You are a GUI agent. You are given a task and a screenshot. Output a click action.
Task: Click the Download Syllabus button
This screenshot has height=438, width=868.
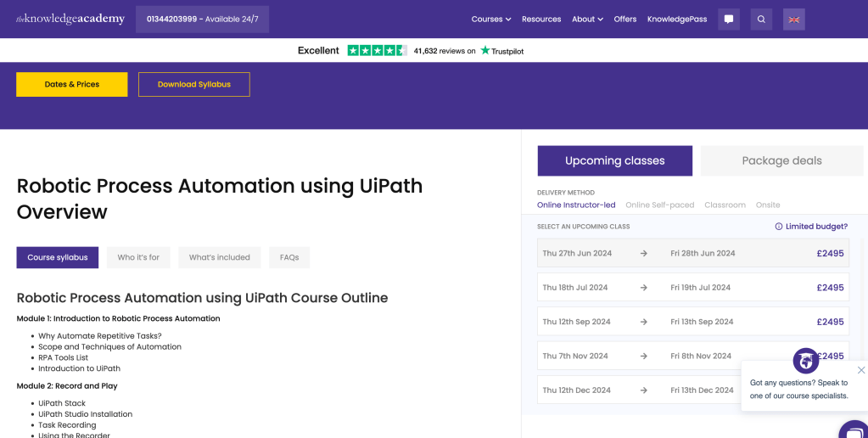click(x=194, y=84)
